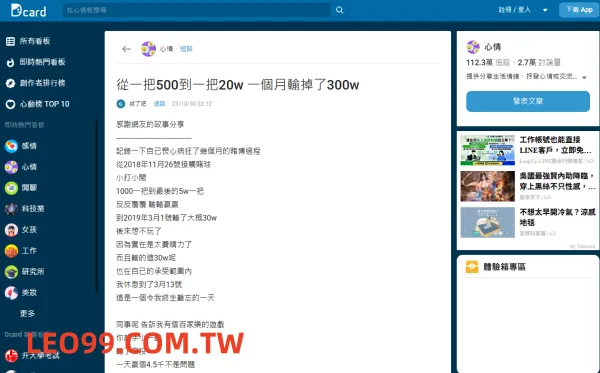600x373 pixels.
Task: Click the 研究所 board icon
Action: (11, 272)
